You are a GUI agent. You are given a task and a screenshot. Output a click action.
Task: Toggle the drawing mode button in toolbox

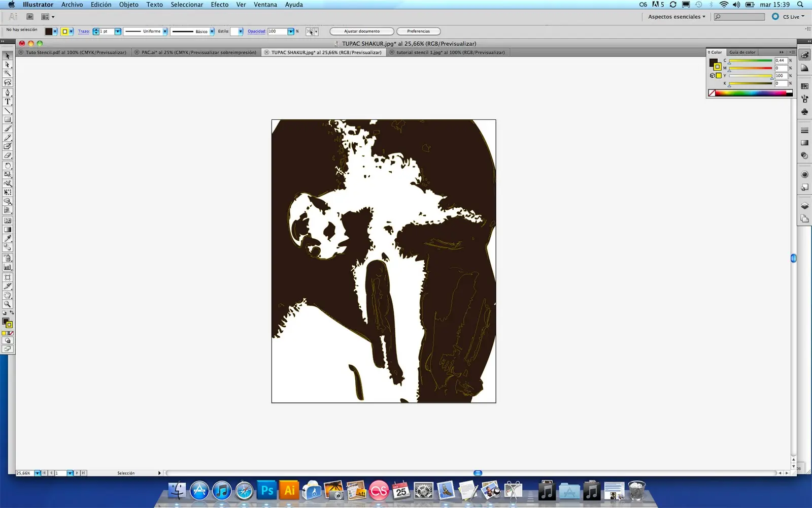point(8,341)
